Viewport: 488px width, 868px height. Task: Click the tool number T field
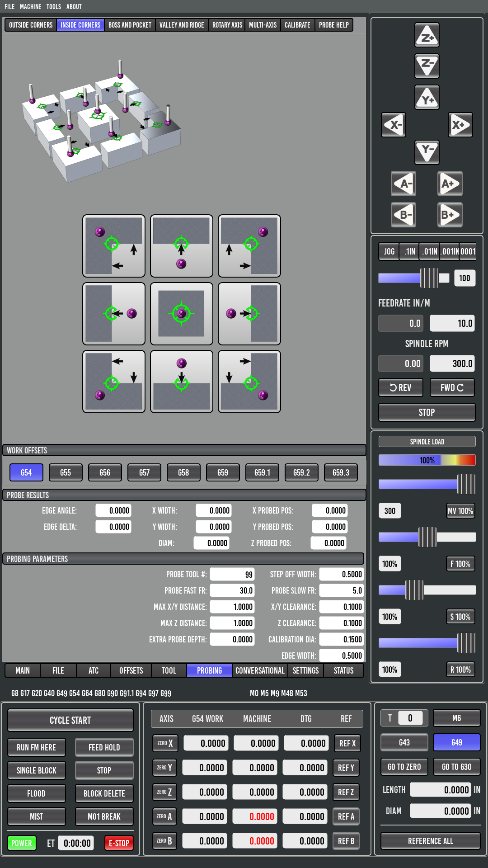(x=410, y=718)
